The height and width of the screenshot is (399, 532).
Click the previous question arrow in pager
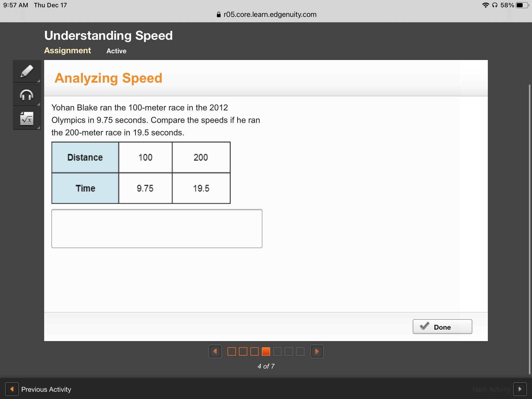tap(215, 351)
